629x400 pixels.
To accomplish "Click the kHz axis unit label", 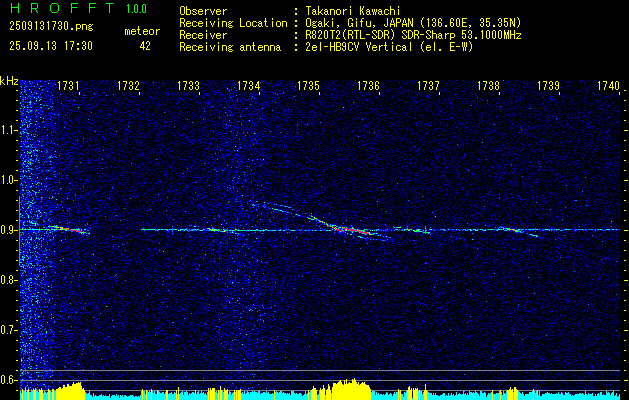I will [10, 81].
